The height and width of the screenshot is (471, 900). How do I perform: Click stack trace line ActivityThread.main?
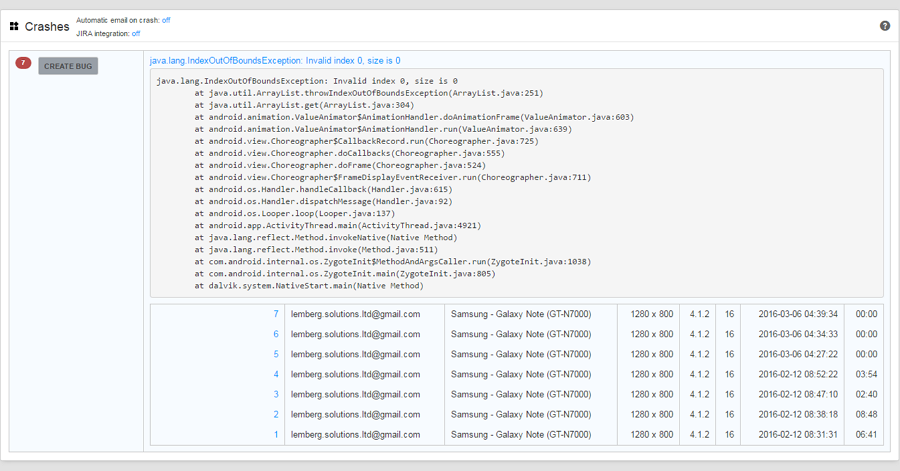338,225
